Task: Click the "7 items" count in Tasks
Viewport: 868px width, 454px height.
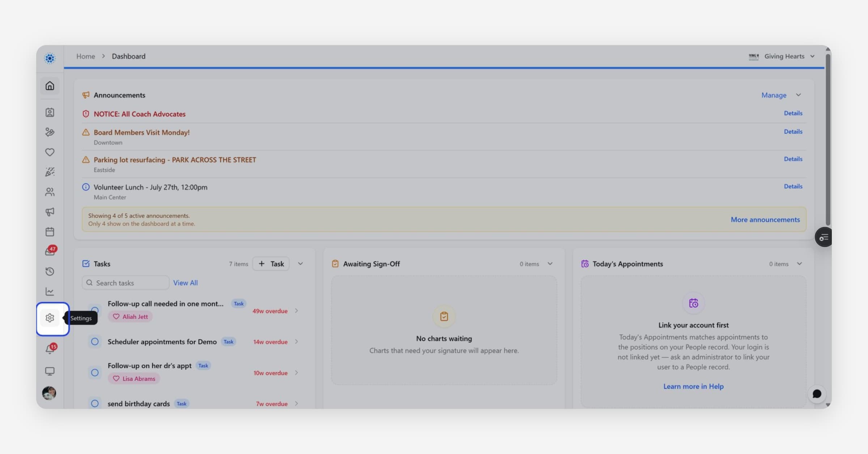Action: 238,264
